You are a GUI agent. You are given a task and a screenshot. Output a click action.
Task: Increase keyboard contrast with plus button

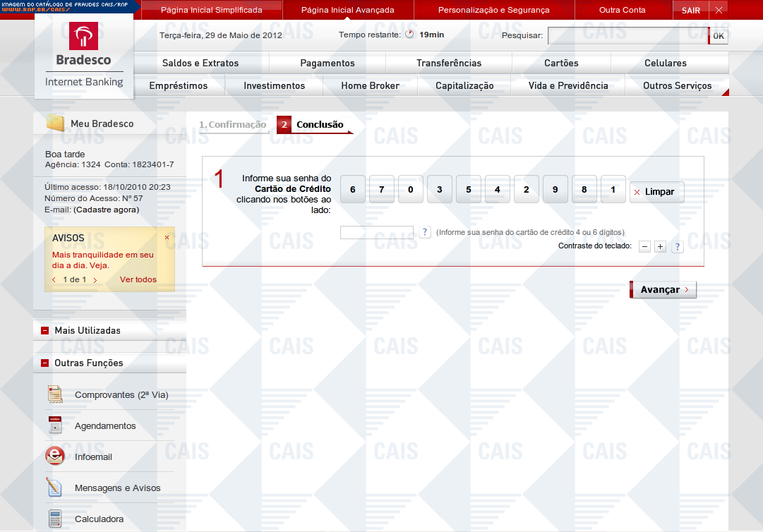pyautogui.click(x=660, y=246)
